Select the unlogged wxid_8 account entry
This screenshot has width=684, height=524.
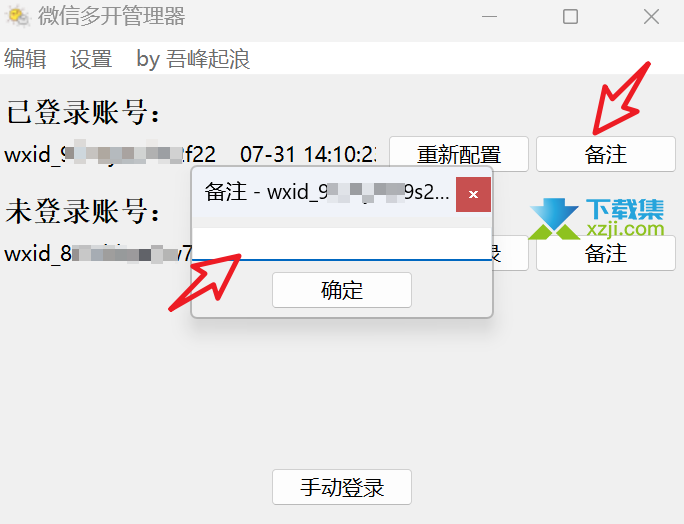coord(98,253)
